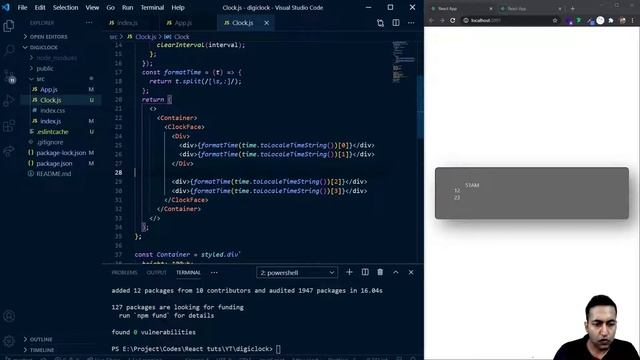Open the Search view in activity bar
640x360 pixels.
coord(9,50)
